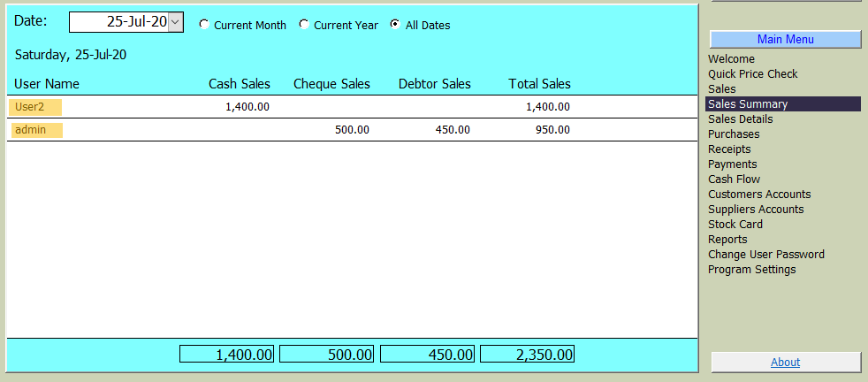This screenshot has height=382, width=868.
Task: Navigate to Receipts in the menu
Action: pyautogui.click(x=729, y=149)
